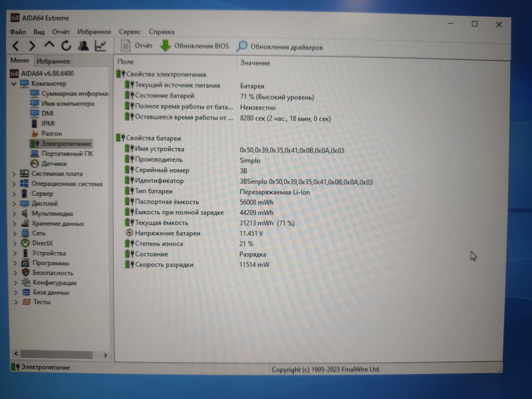Open Обновления драйверов with magnifier icon
The image size is (532, 399).
279,47
